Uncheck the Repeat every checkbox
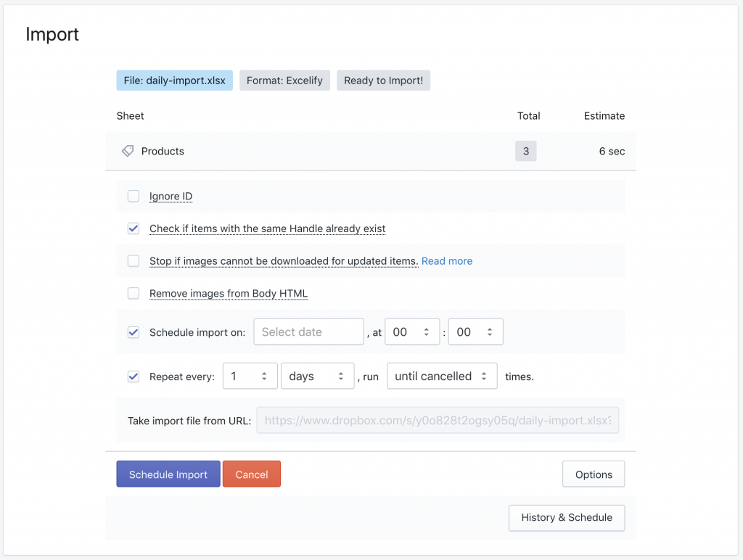743x560 pixels. 134,376
